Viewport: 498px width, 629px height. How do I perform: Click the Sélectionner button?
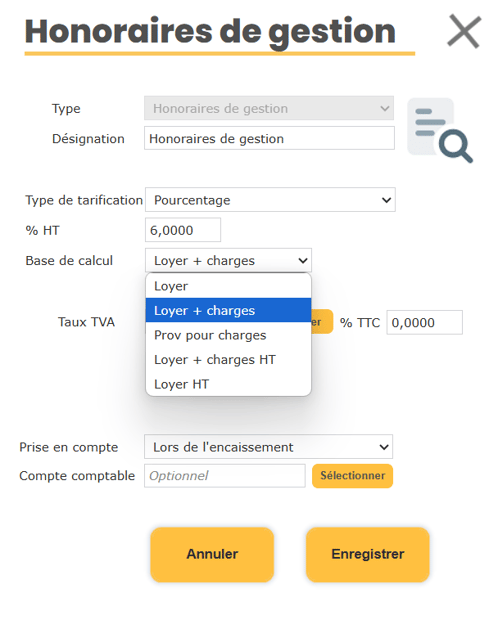point(352,476)
